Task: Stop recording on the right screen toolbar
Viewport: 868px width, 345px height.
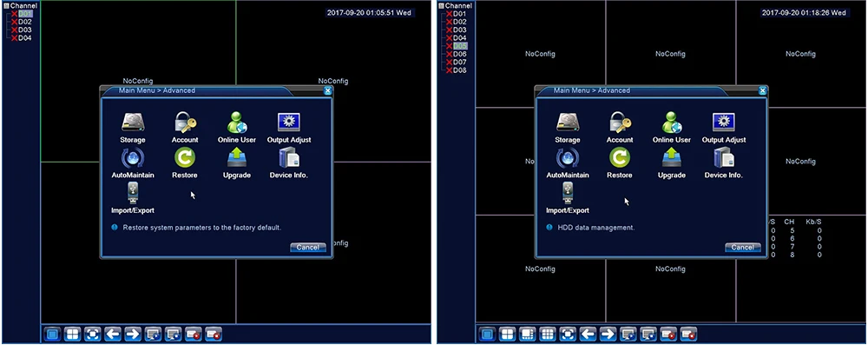Action: coord(688,334)
